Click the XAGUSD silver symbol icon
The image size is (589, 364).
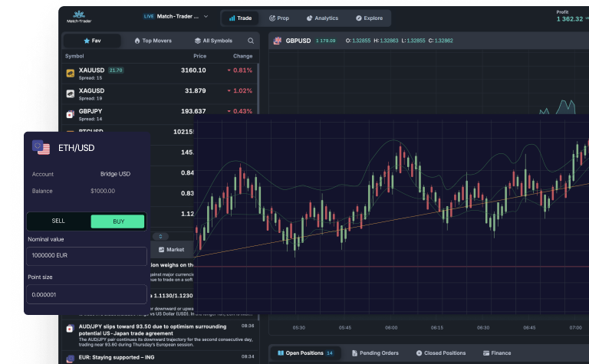(71, 93)
